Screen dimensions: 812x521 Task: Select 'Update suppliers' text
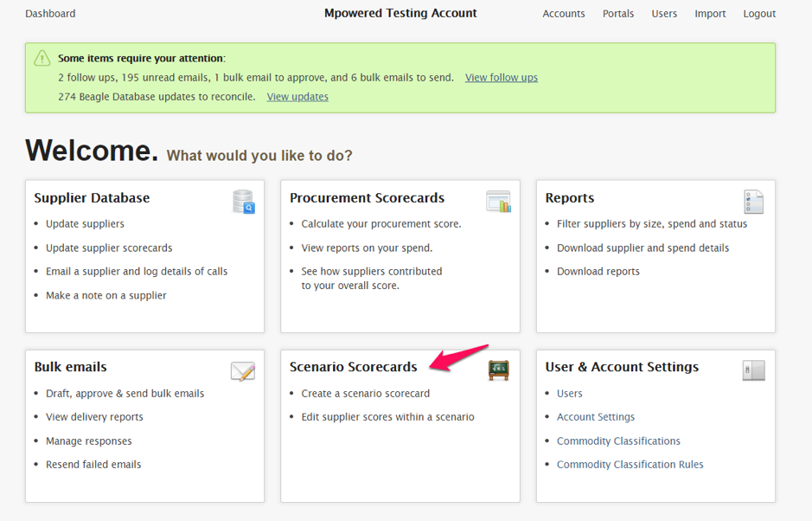[x=85, y=224]
